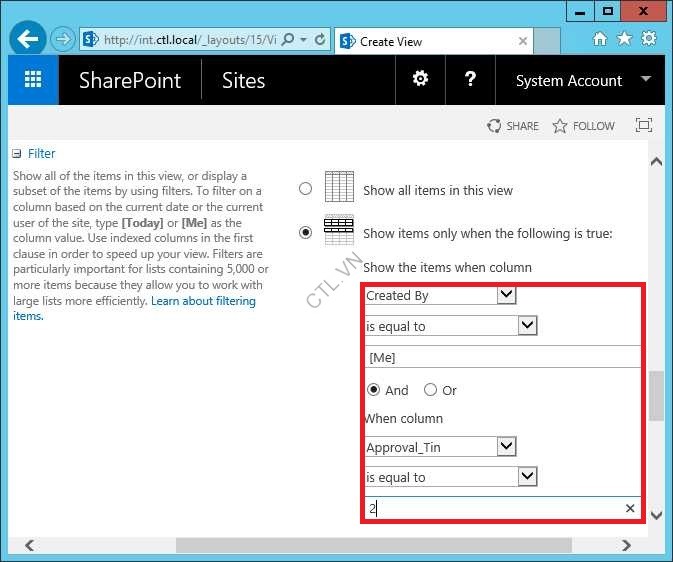The height and width of the screenshot is (562, 673).
Task: Clear the value 2 with X
Action: point(630,509)
